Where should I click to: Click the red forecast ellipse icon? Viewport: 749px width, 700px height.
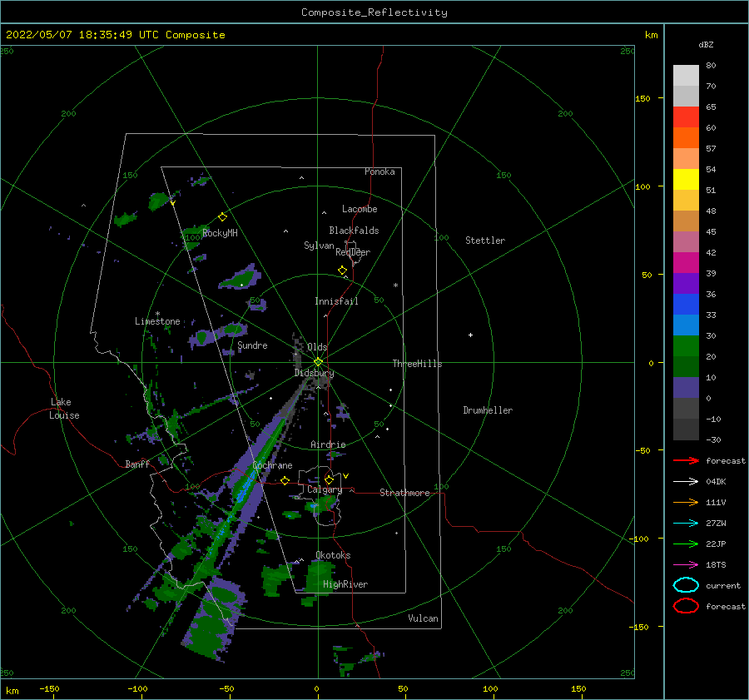(x=686, y=606)
